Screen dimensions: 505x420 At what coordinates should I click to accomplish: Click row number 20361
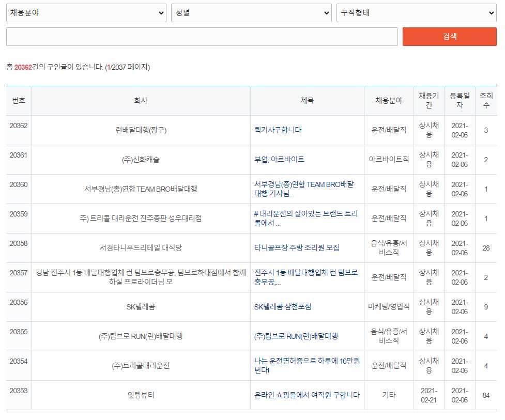pos(19,155)
